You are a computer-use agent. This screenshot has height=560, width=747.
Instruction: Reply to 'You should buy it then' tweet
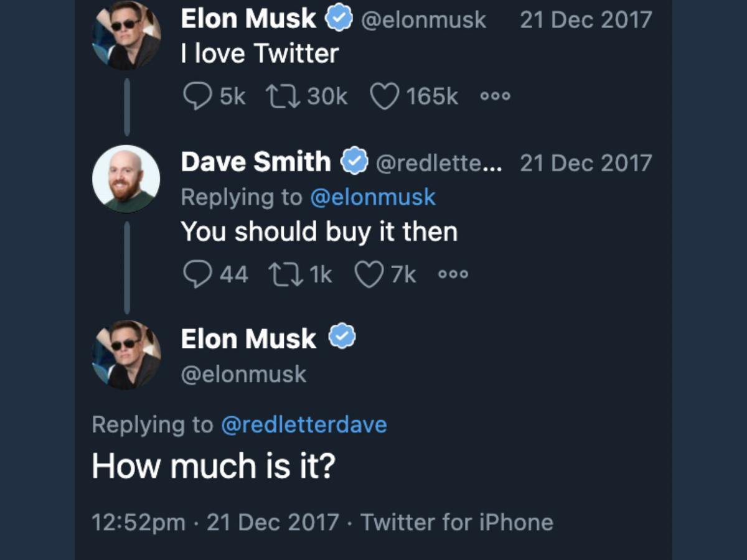(198, 274)
